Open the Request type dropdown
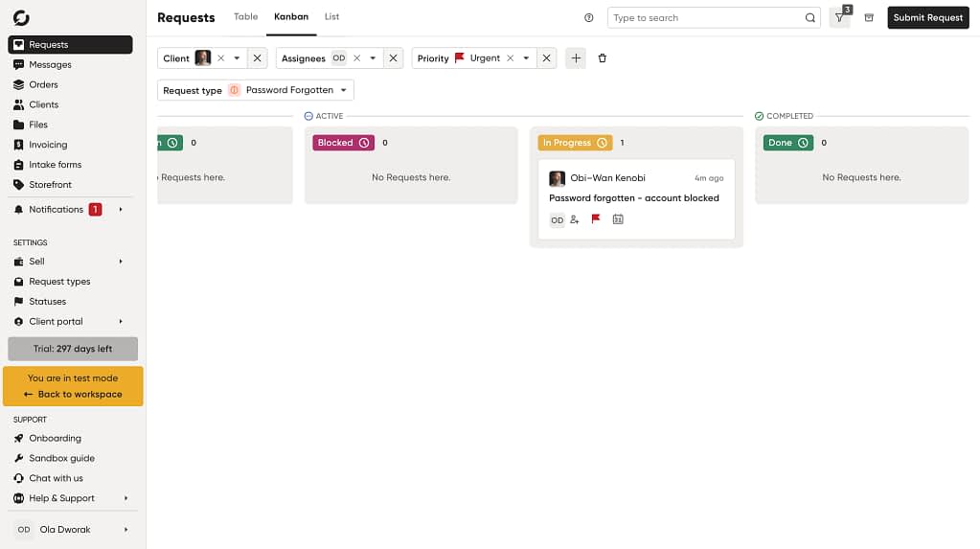This screenshot has width=980, height=549. pos(256,90)
